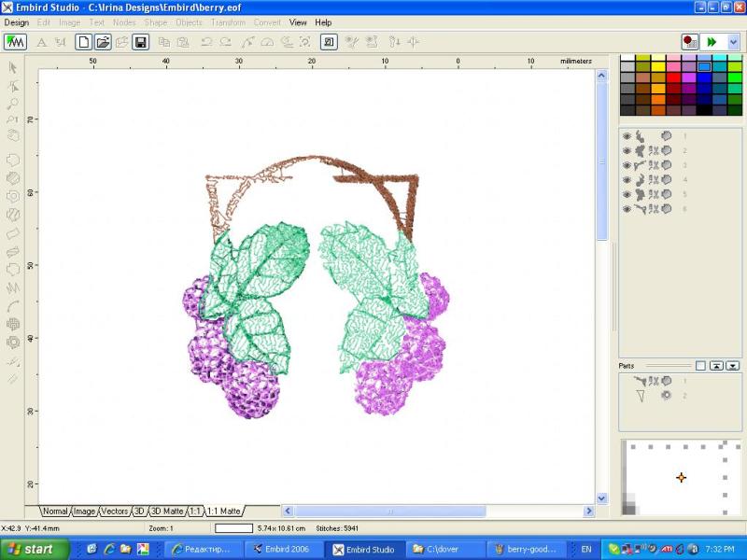Select the magnifier zoom tool

pyautogui.click(x=13, y=103)
